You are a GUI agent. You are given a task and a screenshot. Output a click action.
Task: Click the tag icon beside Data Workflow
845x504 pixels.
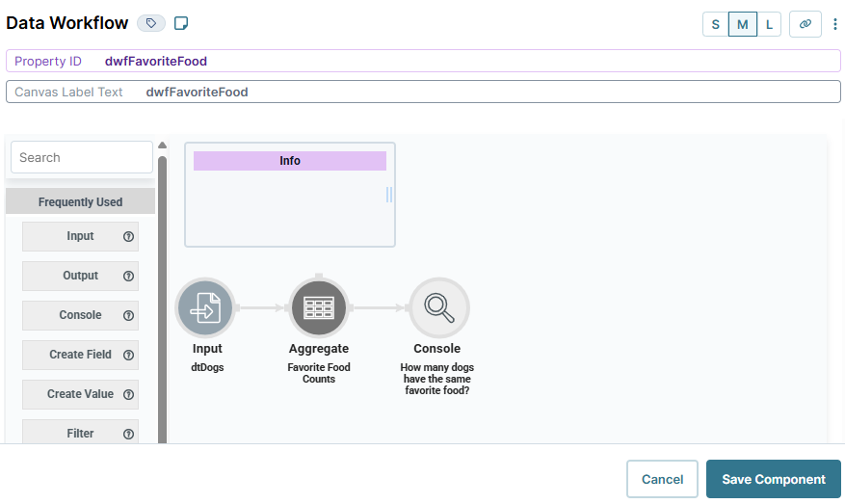click(151, 23)
